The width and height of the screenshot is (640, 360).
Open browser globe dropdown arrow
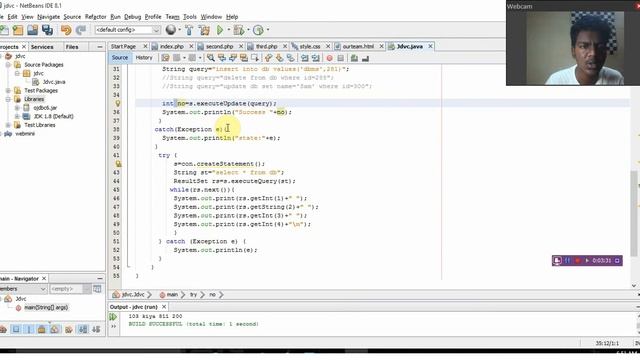click(x=179, y=30)
